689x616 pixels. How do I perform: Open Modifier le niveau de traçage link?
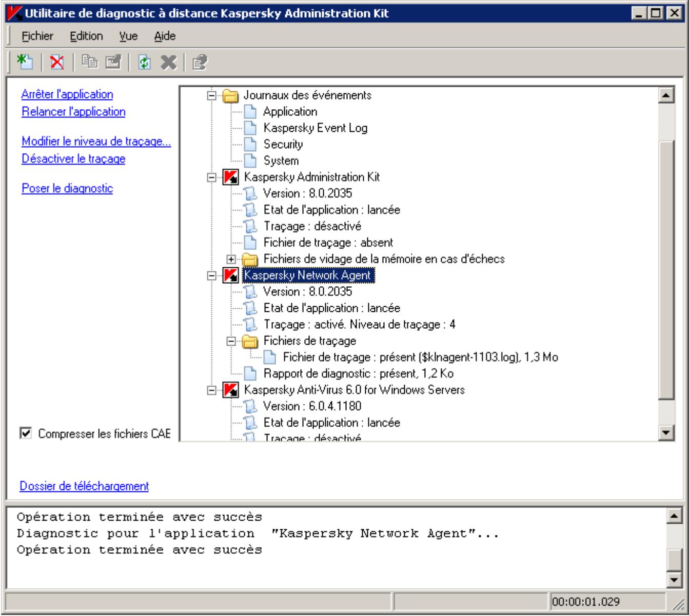click(x=96, y=142)
